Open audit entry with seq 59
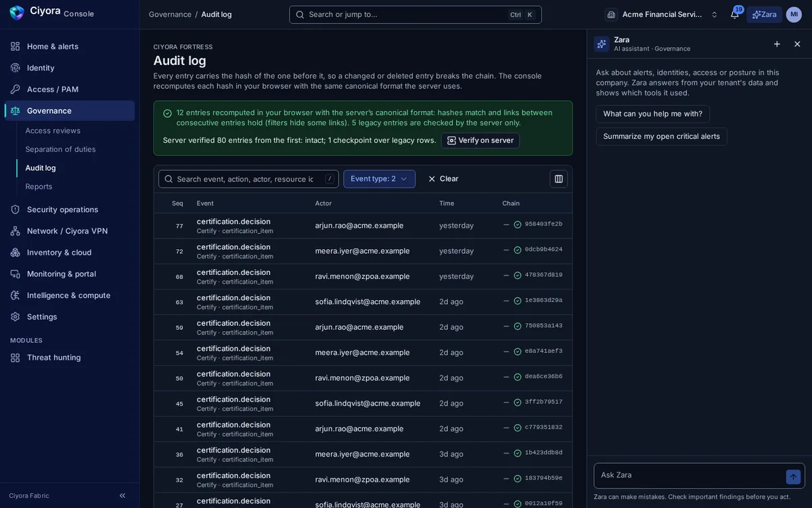812x508 pixels. coord(363,327)
